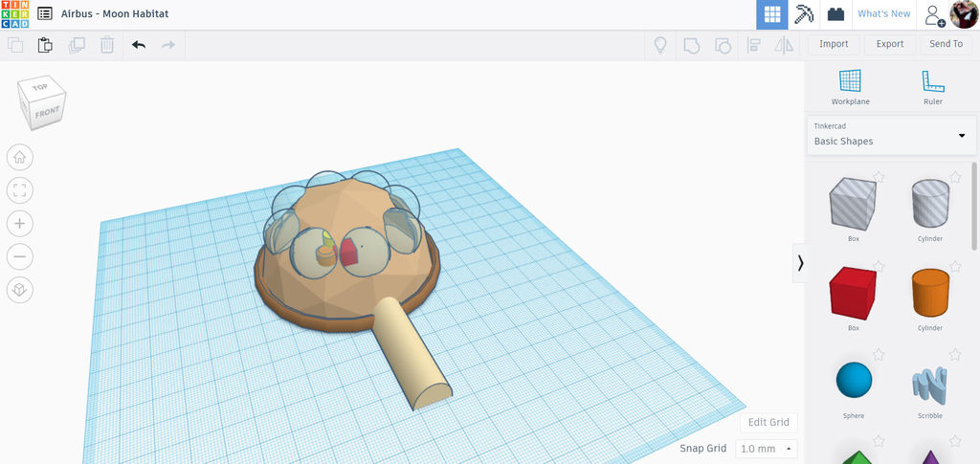Click the Export button
The height and width of the screenshot is (464, 980).
(x=889, y=44)
